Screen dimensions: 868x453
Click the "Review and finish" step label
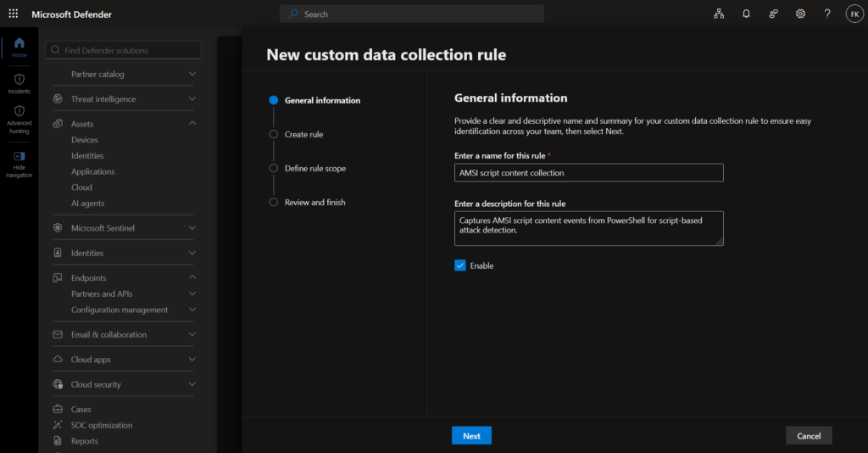tap(315, 202)
